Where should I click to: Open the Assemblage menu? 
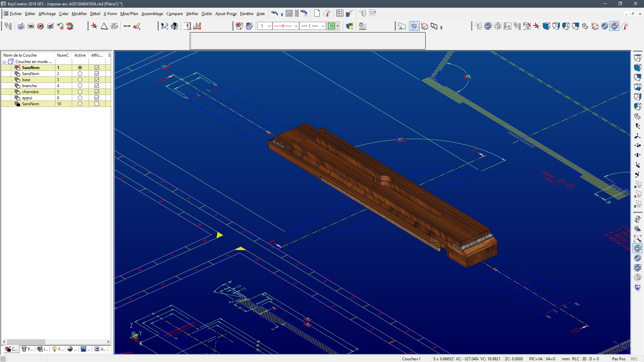point(152,14)
